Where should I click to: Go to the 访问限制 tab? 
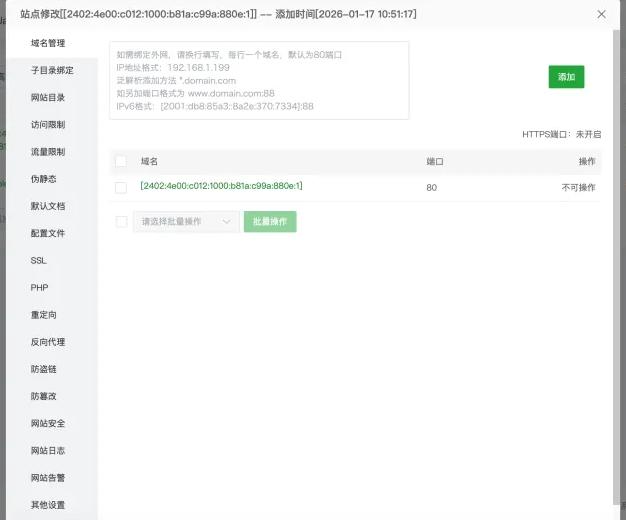48,125
